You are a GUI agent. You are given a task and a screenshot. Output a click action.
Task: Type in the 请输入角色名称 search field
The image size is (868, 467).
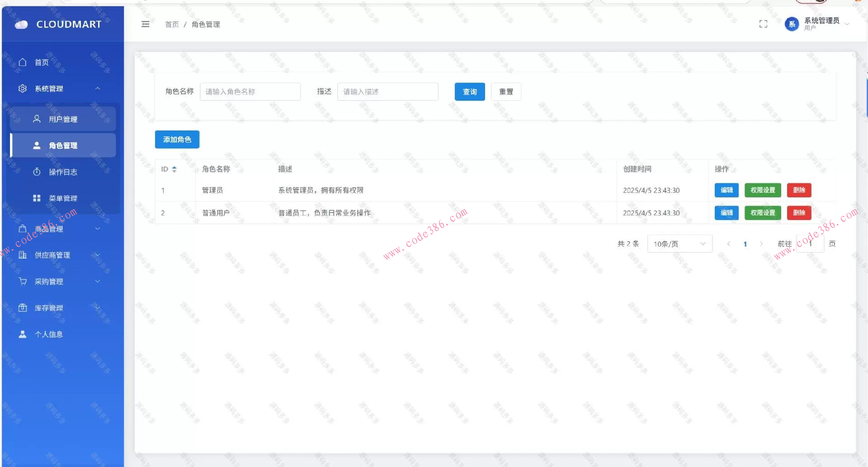[250, 91]
